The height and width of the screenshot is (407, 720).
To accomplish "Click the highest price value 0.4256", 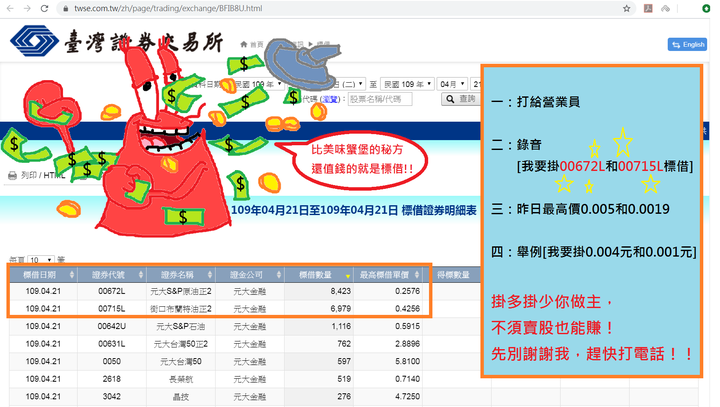I will click(408, 309).
